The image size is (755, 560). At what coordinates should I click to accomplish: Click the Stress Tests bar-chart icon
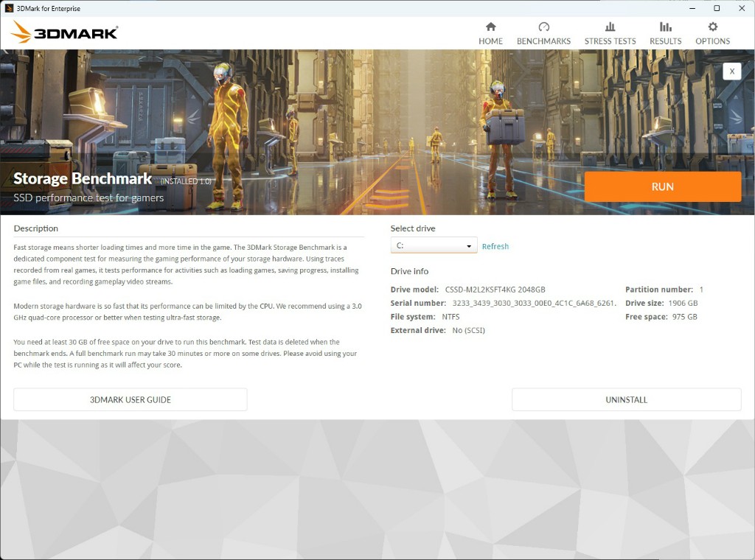pos(610,27)
